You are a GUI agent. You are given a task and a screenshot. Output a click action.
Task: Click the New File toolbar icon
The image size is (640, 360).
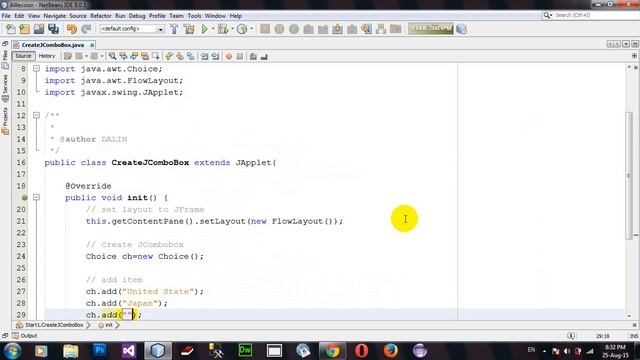(x=11, y=29)
